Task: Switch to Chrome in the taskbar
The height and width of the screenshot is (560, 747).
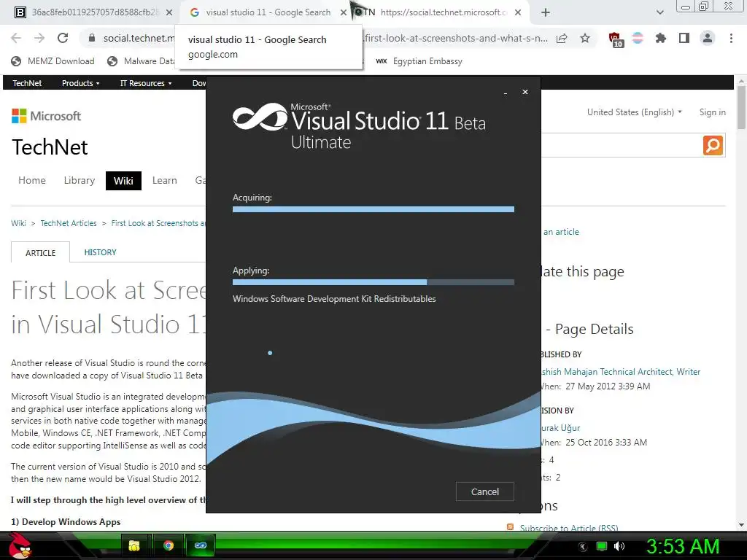Action: [x=169, y=545]
